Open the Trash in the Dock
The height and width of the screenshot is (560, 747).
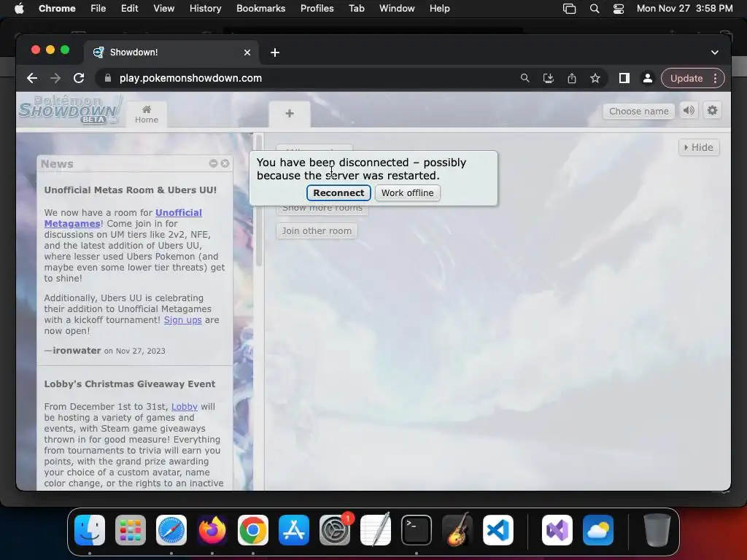[657, 530]
